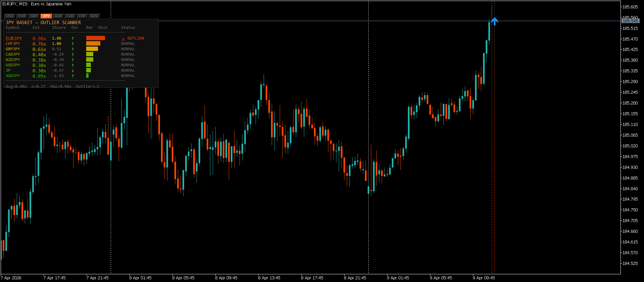
Task: Click the OUTLIER warning triangle icon
Action: coord(123,39)
